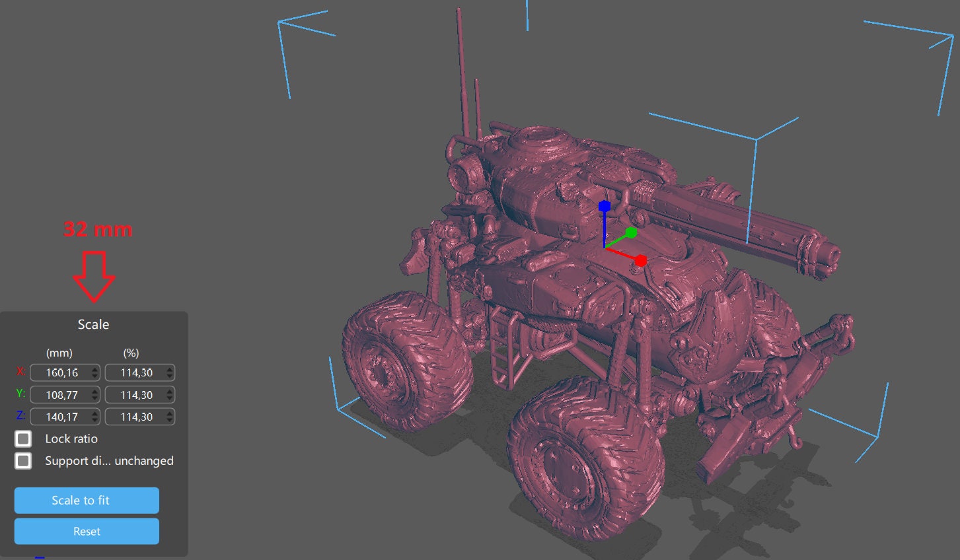Select the Y size field in mm
This screenshot has width=960, height=560.
tap(61, 395)
